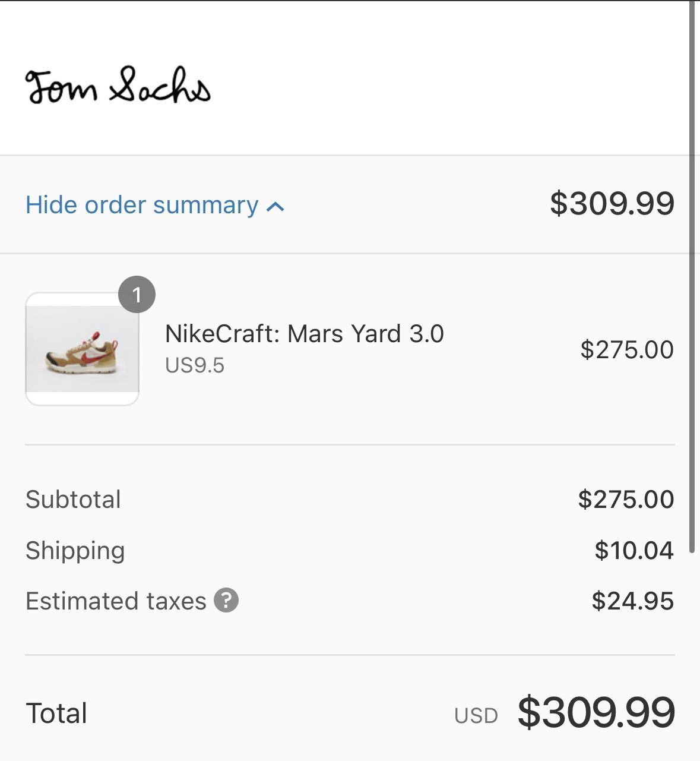The height and width of the screenshot is (761, 700).
Task: Click the US9.5 size label
Action: [x=195, y=365]
